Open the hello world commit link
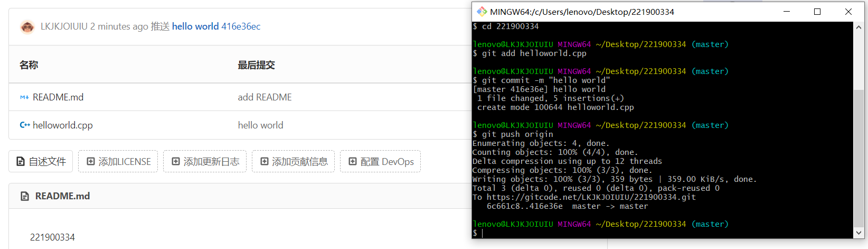The width and height of the screenshot is (868, 249). coord(195,26)
